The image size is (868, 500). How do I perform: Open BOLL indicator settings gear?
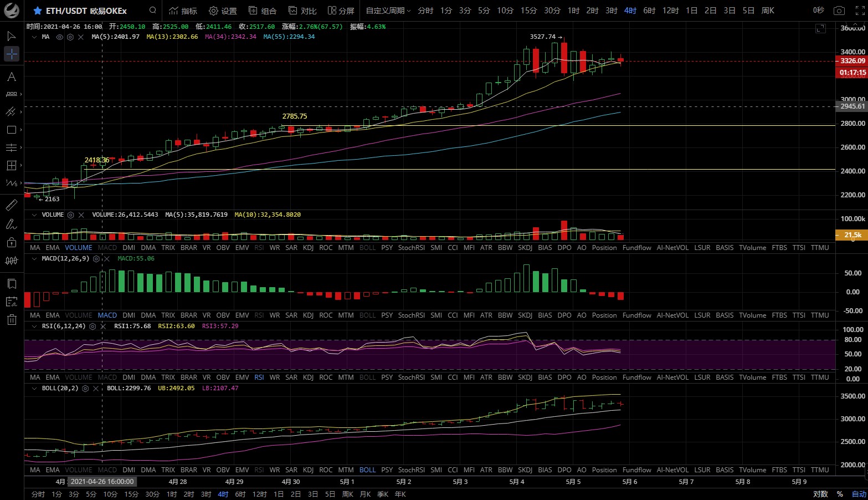point(85,389)
